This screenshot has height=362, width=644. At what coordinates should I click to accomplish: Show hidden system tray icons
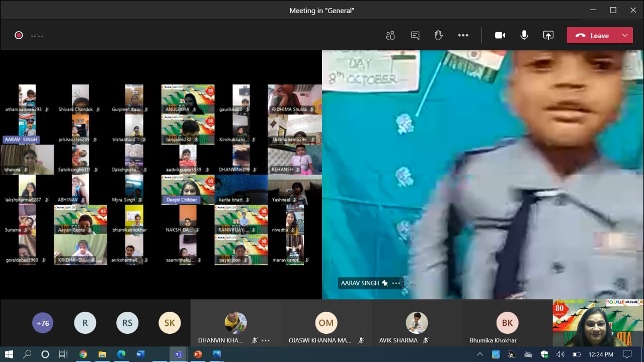pos(480,354)
